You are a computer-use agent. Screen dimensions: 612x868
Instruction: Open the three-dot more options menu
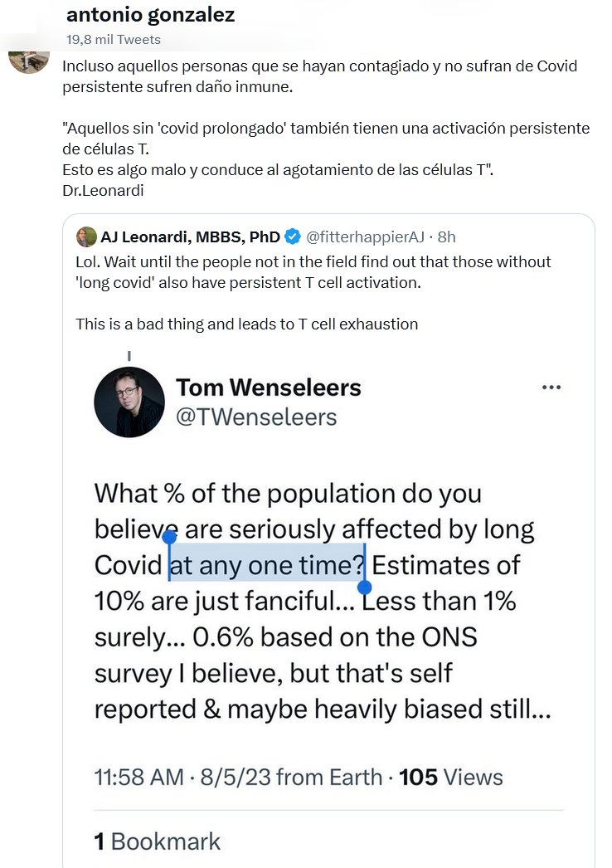click(x=551, y=388)
